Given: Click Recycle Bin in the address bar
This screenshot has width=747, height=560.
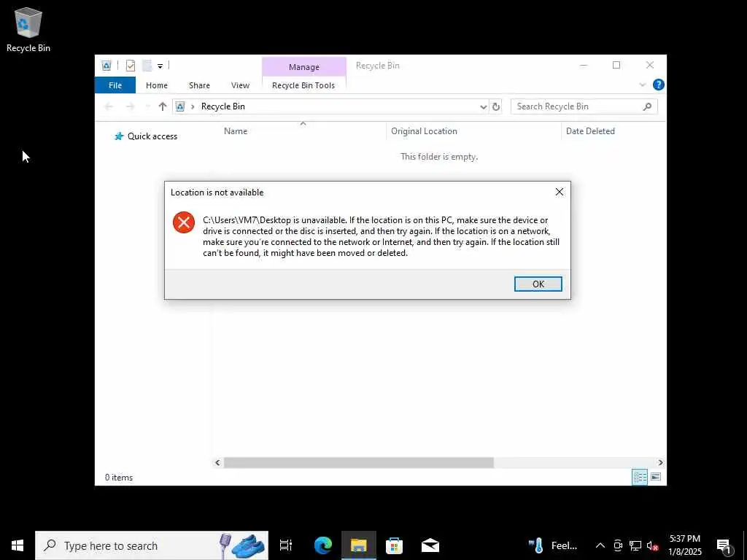Looking at the screenshot, I should tap(223, 106).
